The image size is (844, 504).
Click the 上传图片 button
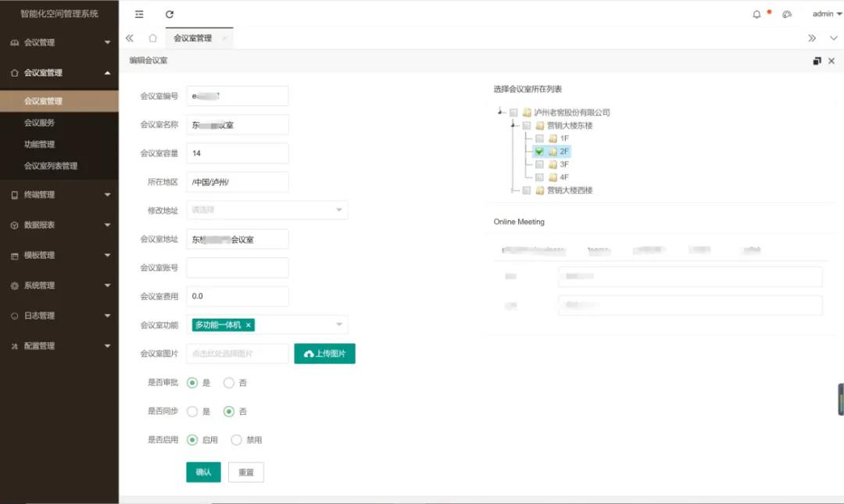point(324,354)
